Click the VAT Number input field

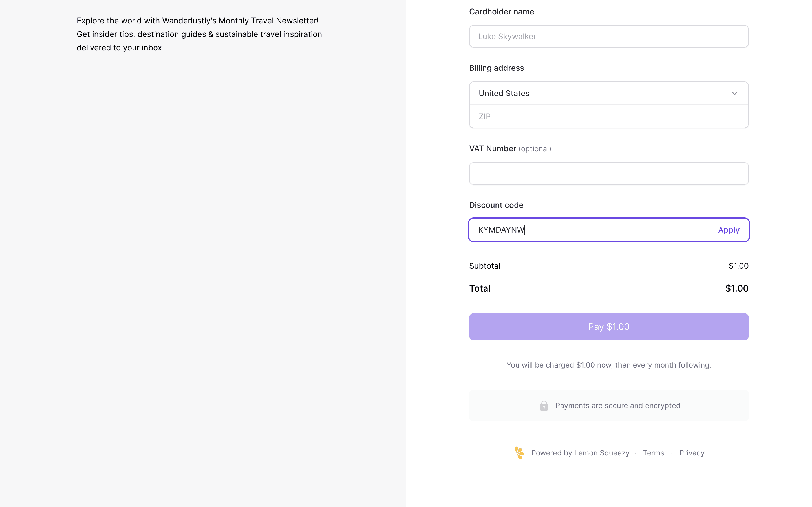pos(608,174)
